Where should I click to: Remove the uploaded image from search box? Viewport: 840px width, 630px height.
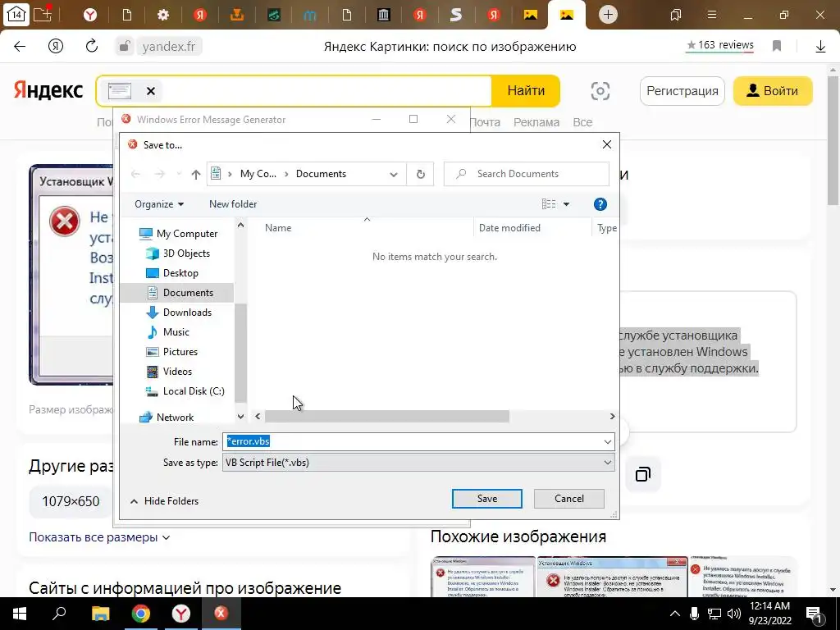(151, 91)
